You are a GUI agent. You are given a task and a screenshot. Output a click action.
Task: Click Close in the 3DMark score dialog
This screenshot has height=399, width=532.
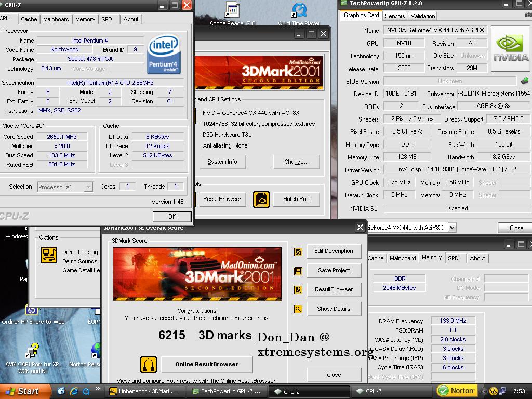[334, 375]
